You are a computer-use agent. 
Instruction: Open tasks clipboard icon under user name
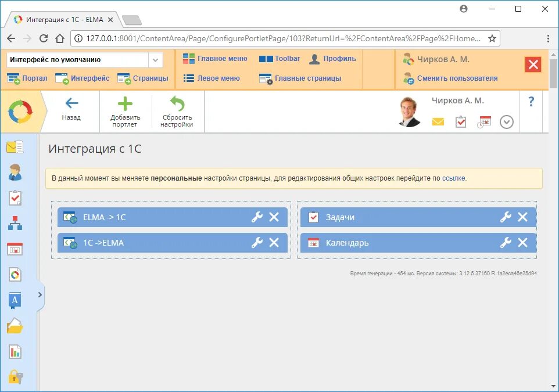(x=461, y=121)
